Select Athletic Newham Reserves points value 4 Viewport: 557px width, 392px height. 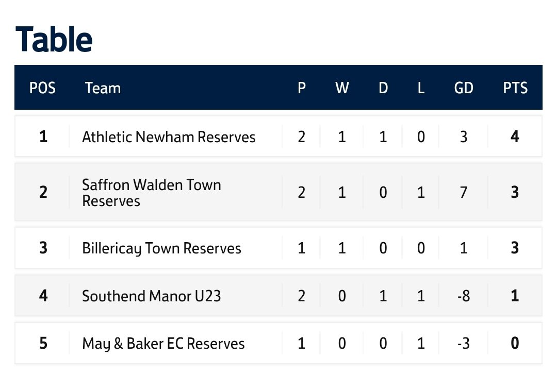(515, 137)
